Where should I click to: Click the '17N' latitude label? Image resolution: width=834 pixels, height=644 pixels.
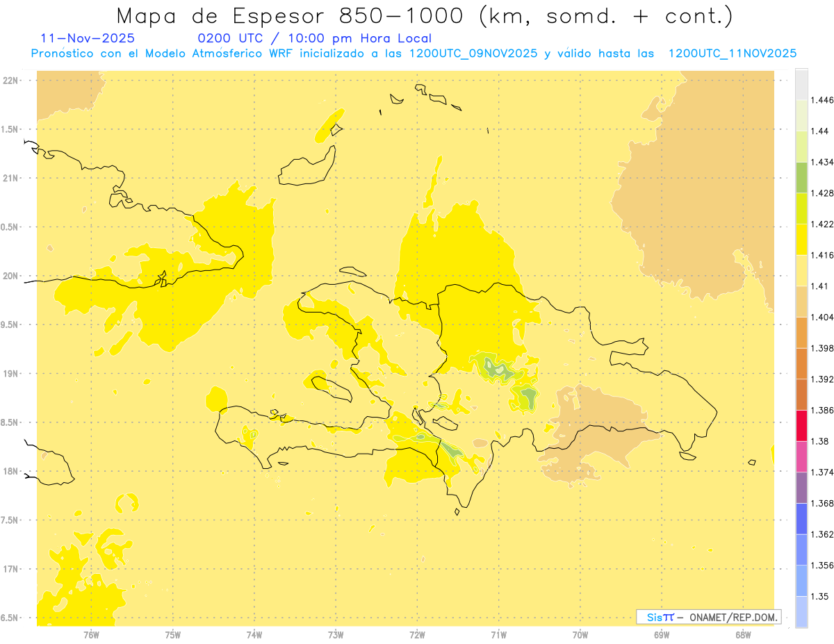pyautogui.click(x=10, y=569)
